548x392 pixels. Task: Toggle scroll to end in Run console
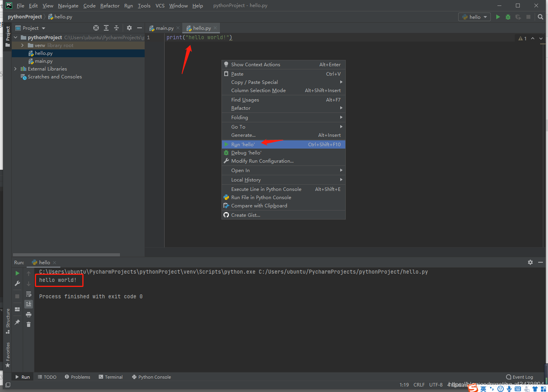(x=29, y=304)
